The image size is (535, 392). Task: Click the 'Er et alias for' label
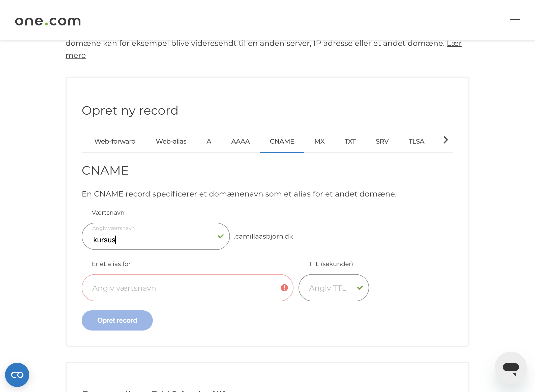111,264
